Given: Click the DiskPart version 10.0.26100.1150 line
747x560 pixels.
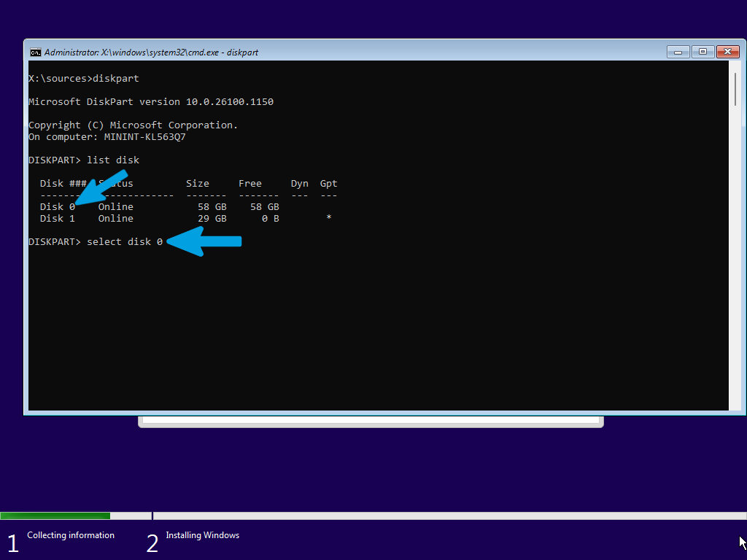Looking at the screenshot, I should (151, 102).
